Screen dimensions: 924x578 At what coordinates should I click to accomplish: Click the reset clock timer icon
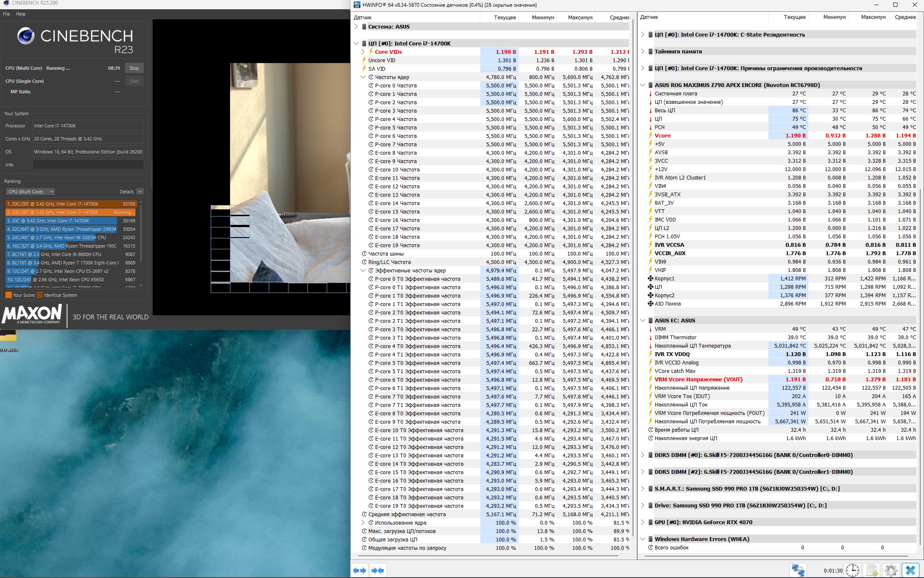(853, 570)
